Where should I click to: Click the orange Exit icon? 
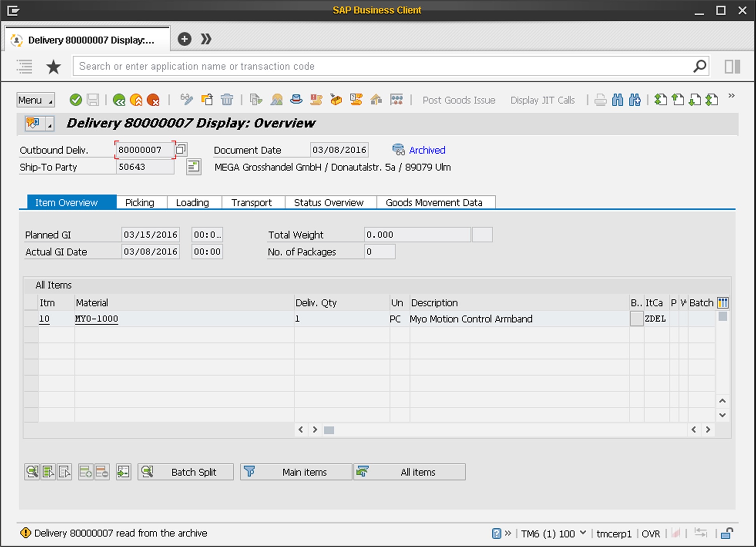pyautogui.click(x=136, y=100)
